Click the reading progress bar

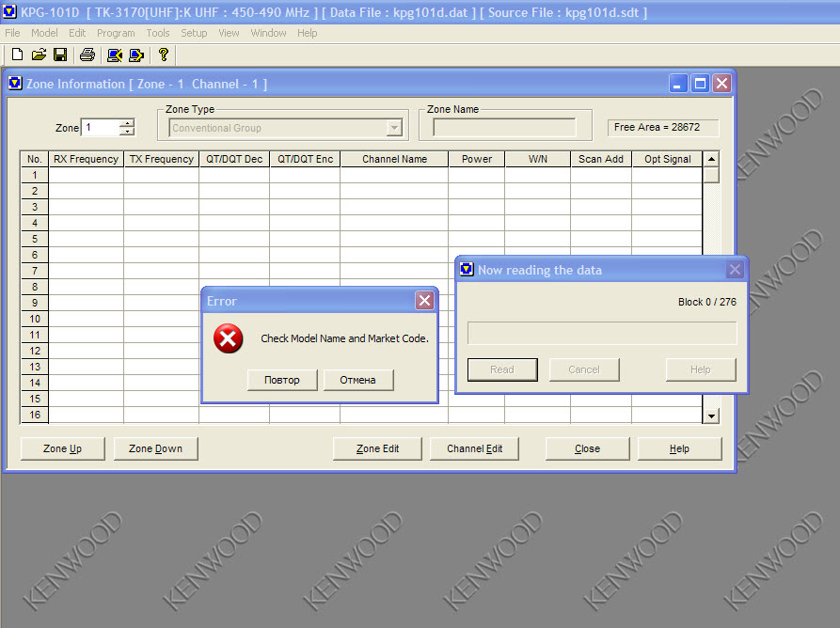(602, 333)
